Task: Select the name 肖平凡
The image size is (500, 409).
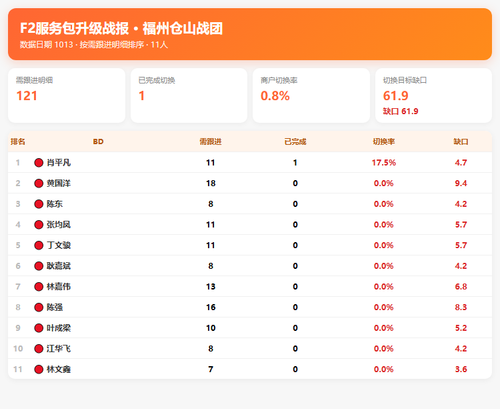Action: (x=59, y=163)
